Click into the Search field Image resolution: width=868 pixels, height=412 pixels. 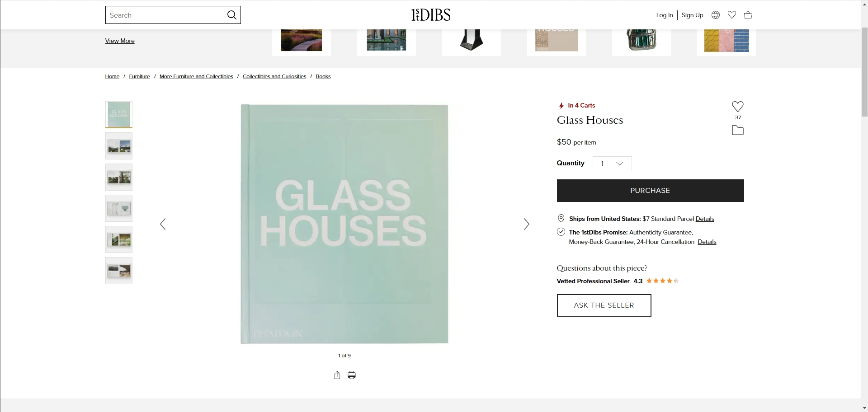(x=165, y=15)
